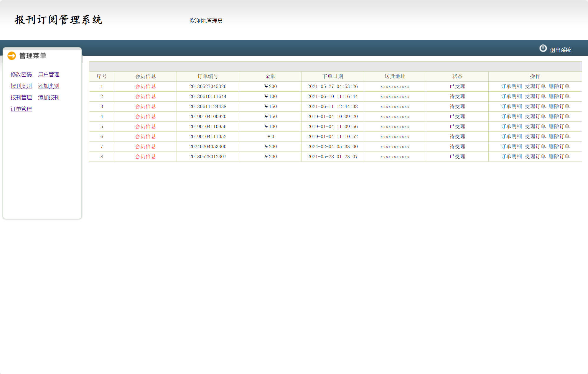Delete order 20190104100920 via 删除订单
The height and width of the screenshot is (374, 588).
point(559,116)
